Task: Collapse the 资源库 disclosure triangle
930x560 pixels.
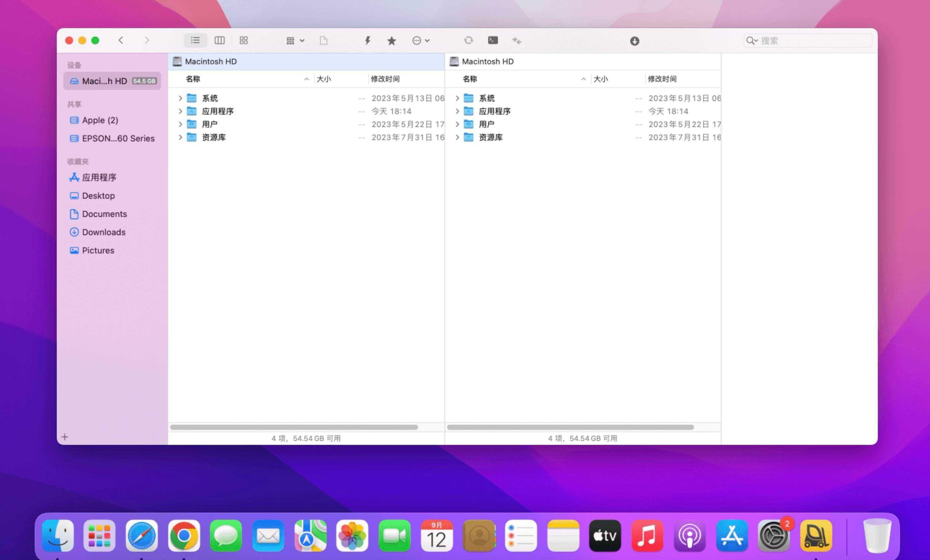Action: [x=180, y=137]
